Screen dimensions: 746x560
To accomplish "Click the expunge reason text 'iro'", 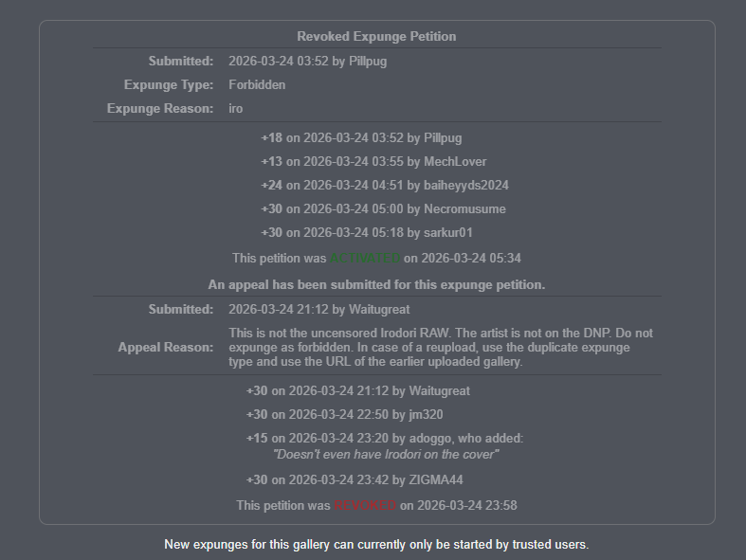I will click(235, 108).
